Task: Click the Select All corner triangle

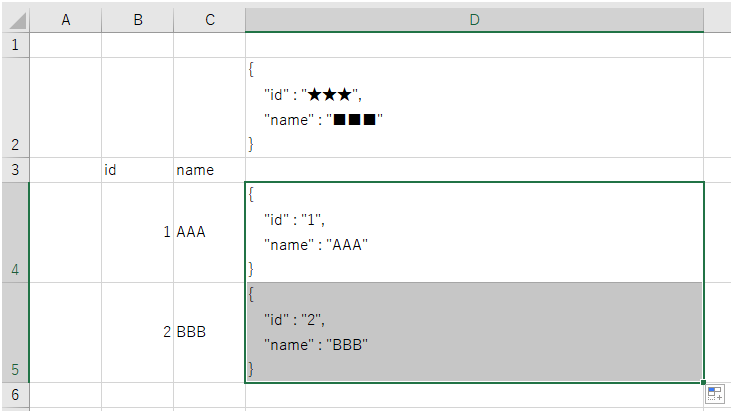Action: (16, 20)
